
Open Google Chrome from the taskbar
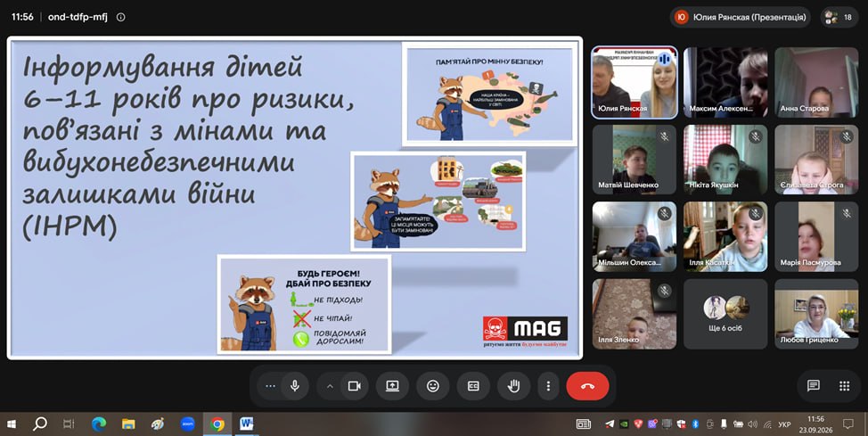(217, 424)
